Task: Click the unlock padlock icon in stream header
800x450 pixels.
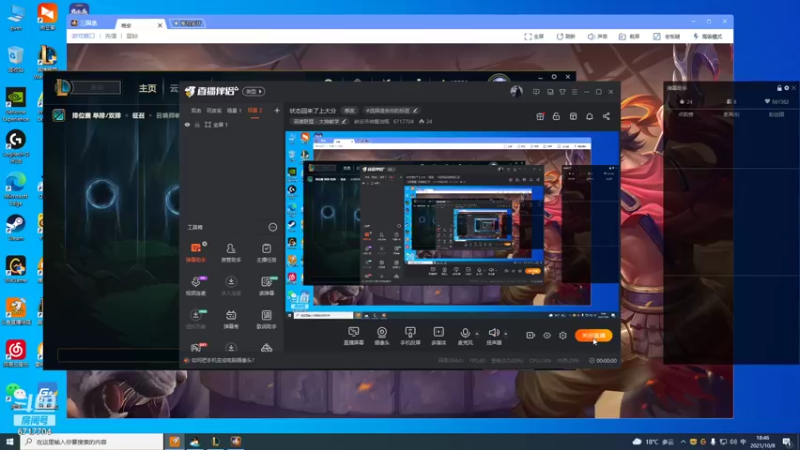Action: click(x=556, y=116)
